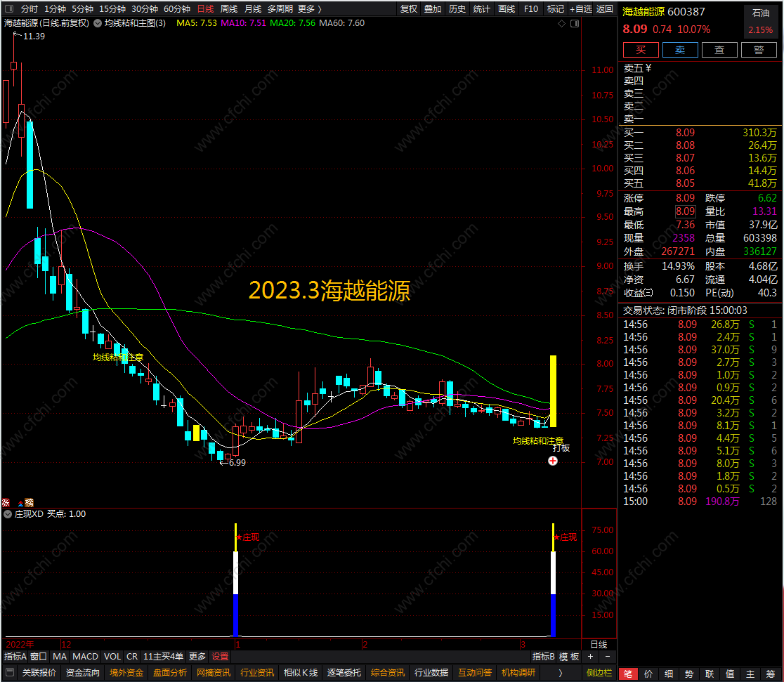Click the blue 卖 sell button
The width and height of the screenshot is (784, 682).
tap(680, 50)
